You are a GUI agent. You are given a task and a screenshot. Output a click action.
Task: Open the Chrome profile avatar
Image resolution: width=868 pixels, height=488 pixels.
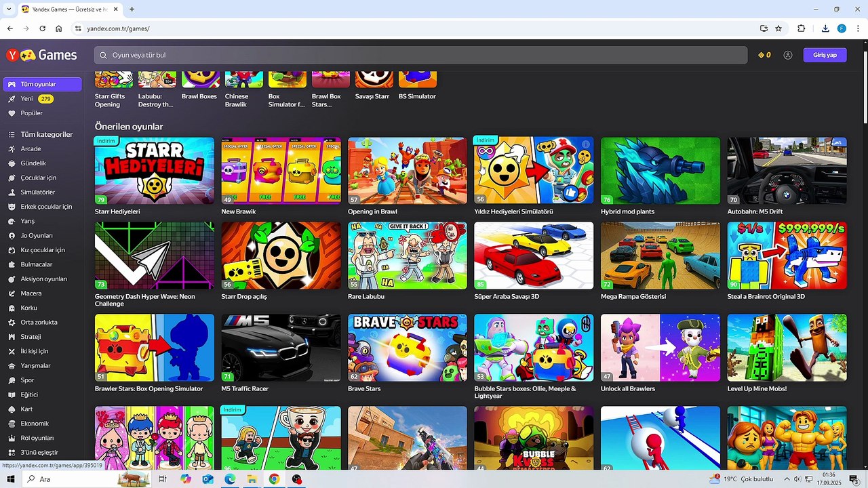pos(842,28)
